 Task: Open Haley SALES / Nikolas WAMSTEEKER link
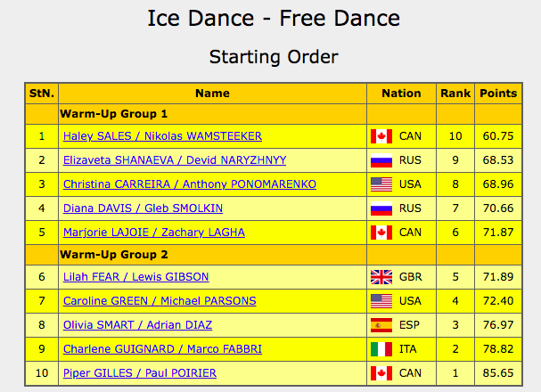162,136
